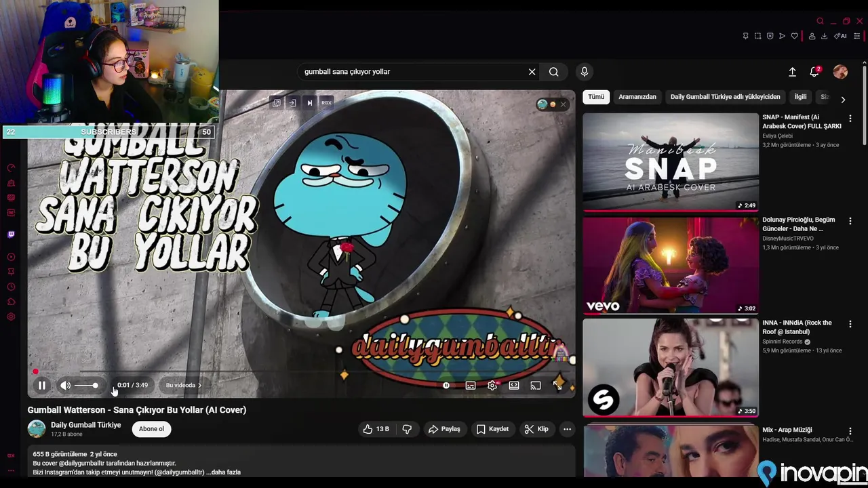Open the browser profile icon
Screen dimensions: 868x488
812,36
